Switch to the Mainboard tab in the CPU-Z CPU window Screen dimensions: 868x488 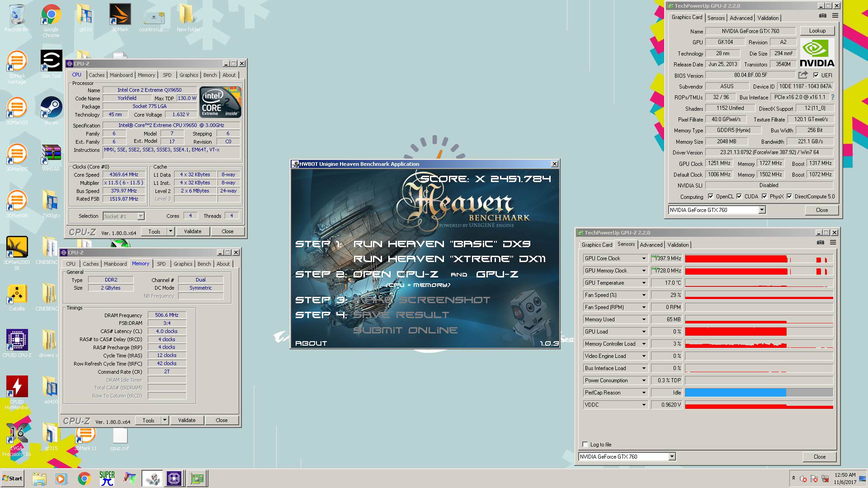[x=121, y=75]
